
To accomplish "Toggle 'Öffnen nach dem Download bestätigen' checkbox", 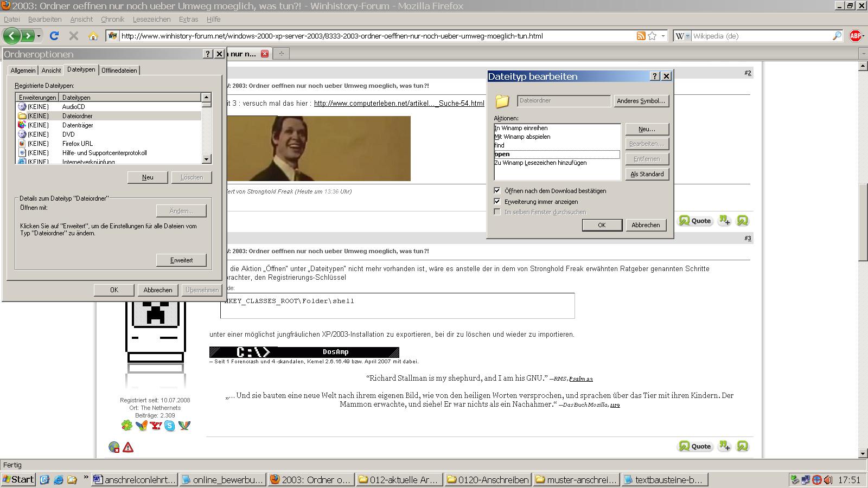I will 497,191.
